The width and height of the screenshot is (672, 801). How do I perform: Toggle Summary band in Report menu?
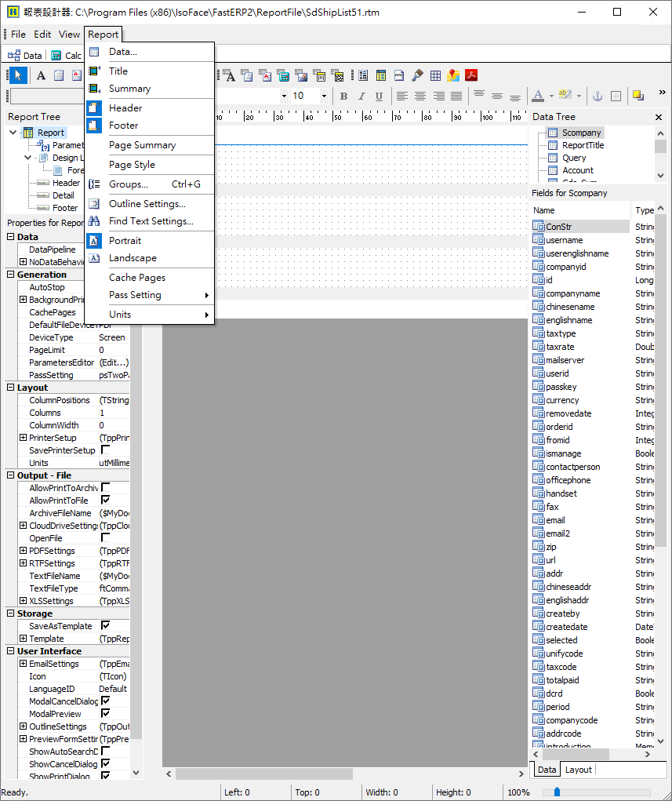[150, 89]
